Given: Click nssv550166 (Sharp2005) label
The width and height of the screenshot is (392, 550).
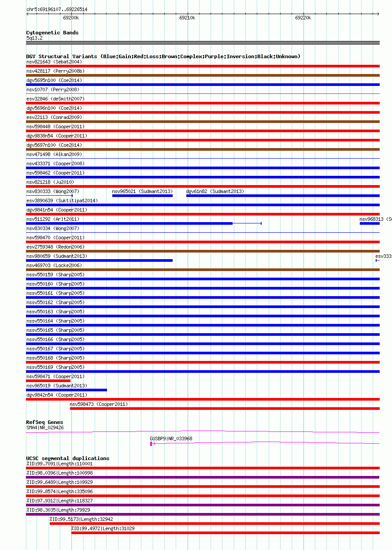Looking at the screenshot, I should 55,339.
